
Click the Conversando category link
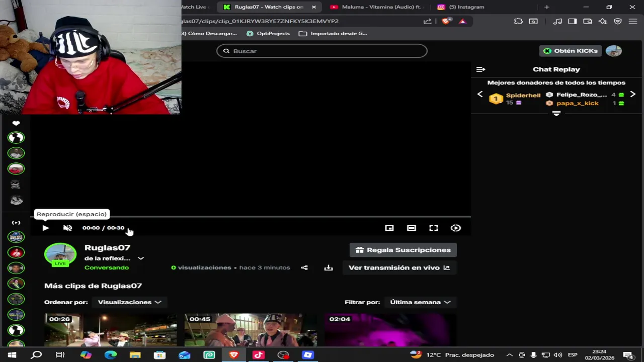pyautogui.click(x=107, y=267)
